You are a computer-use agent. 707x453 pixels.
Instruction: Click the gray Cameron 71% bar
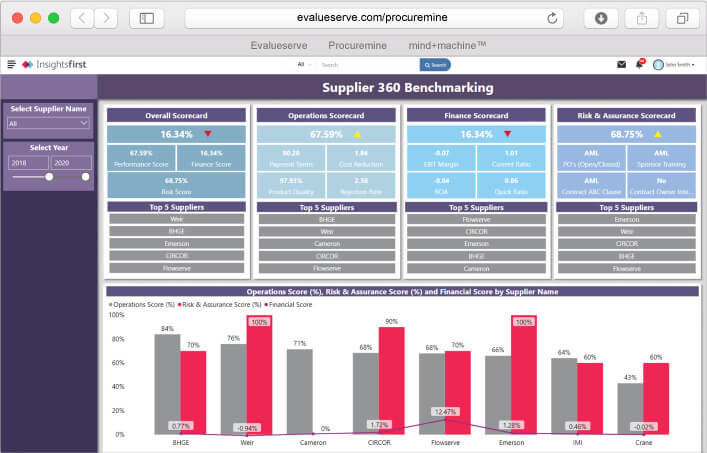pyautogui.click(x=299, y=392)
